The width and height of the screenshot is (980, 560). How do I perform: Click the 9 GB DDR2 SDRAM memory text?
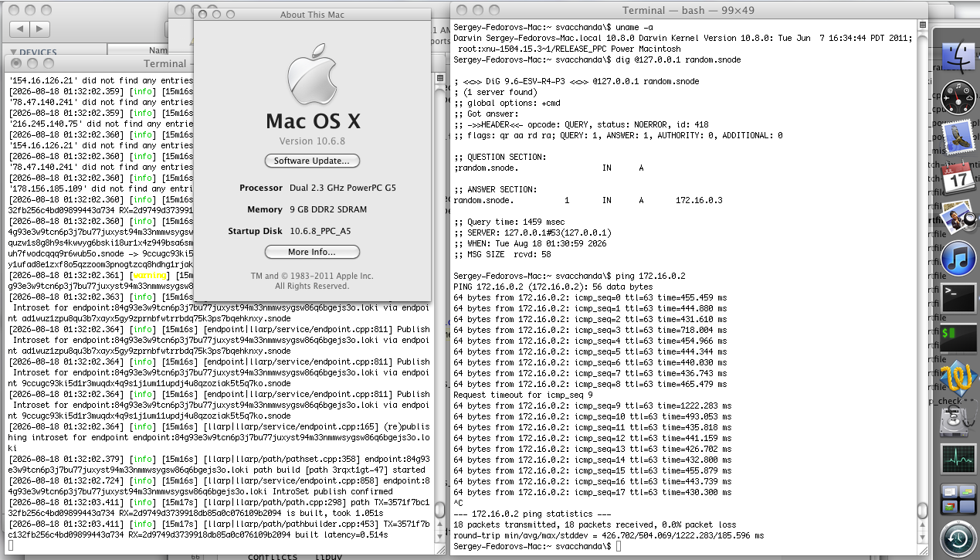pyautogui.click(x=328, y=209)
